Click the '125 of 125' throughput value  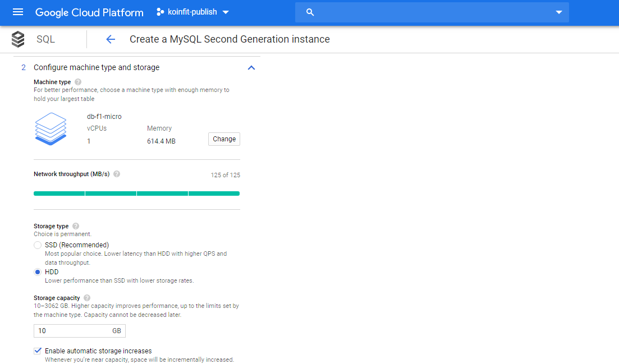[x=226, y=175]
